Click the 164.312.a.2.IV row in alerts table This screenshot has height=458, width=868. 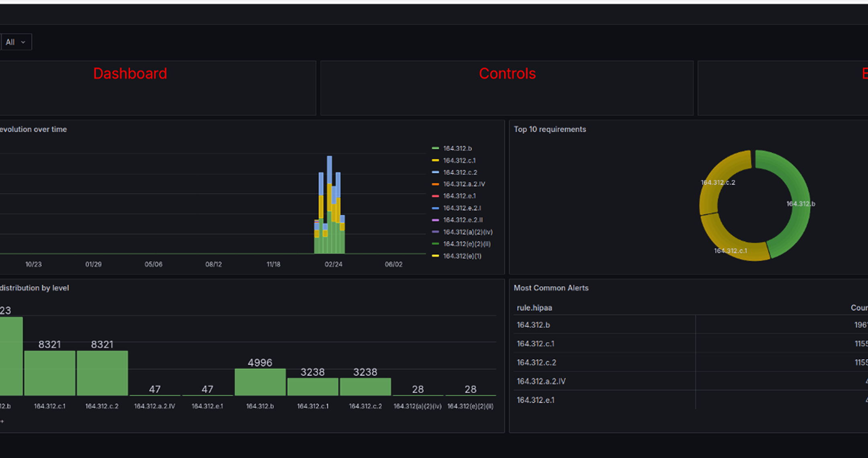click(x=690, y=381)
